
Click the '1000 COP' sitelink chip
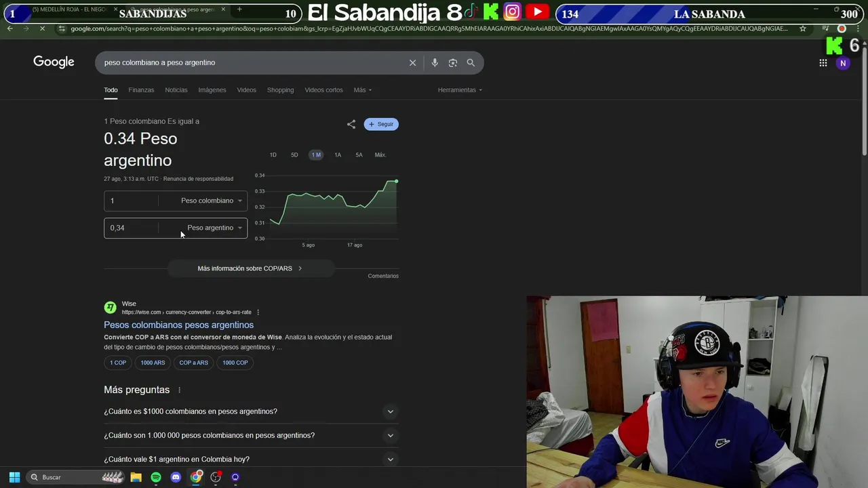pos(235,363)
